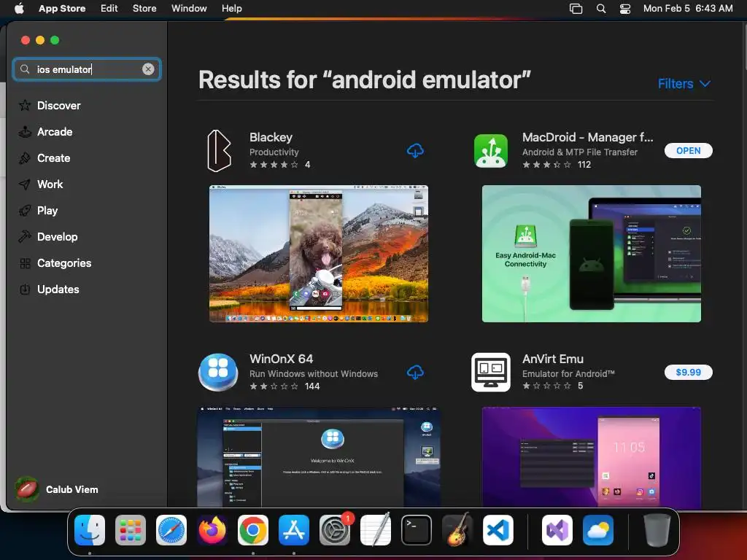Clear the search field text
Viewport: 747px width, 560px height.
[148, 69]
